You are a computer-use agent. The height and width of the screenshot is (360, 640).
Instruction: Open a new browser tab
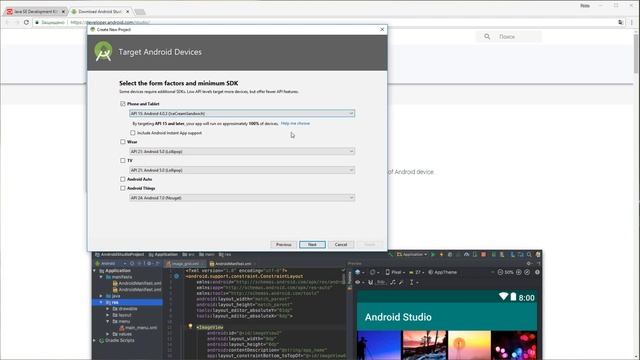(140, 12)
